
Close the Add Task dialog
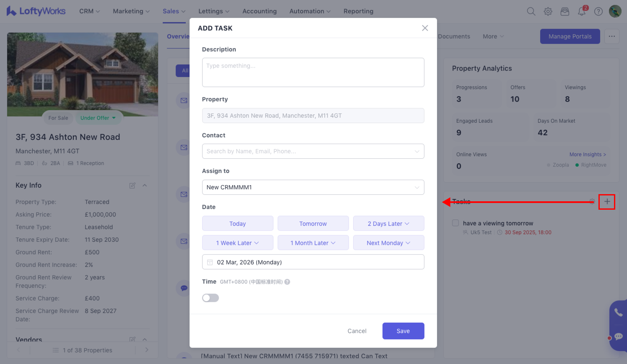(x=425, y=28)
